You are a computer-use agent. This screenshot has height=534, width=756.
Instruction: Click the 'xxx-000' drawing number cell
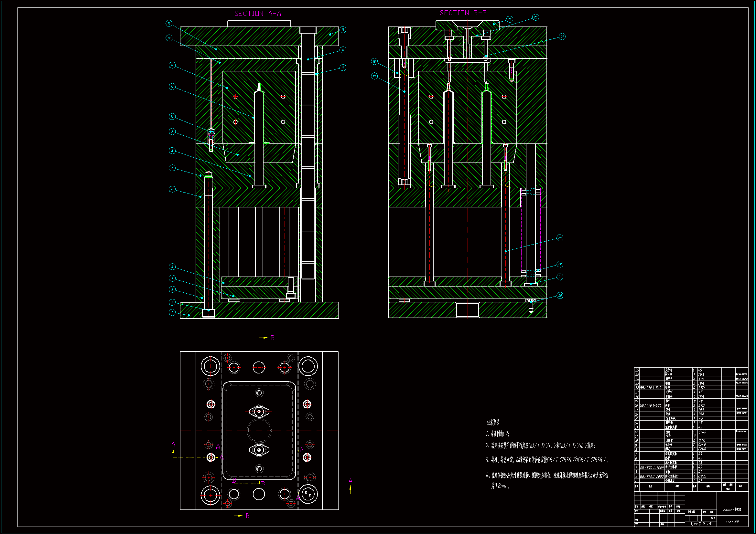[732, 521]
